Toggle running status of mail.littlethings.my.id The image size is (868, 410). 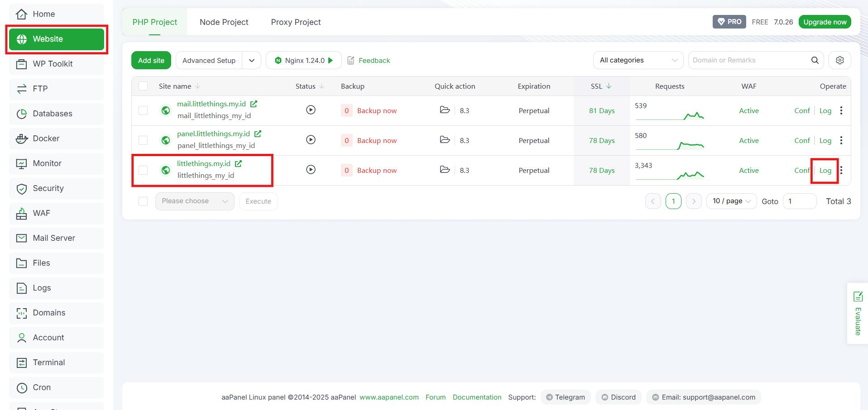point(311,110)
